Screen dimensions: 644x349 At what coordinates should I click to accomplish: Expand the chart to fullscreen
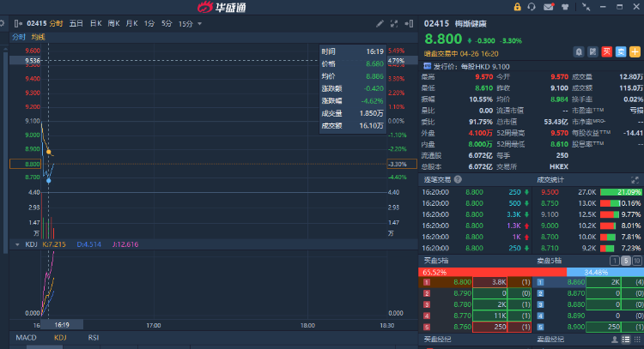393,23
